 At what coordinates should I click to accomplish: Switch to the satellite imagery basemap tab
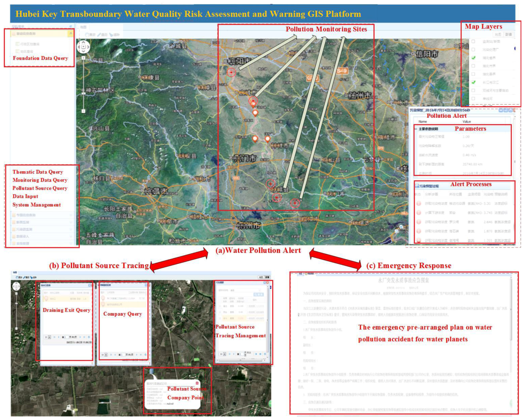509,34
